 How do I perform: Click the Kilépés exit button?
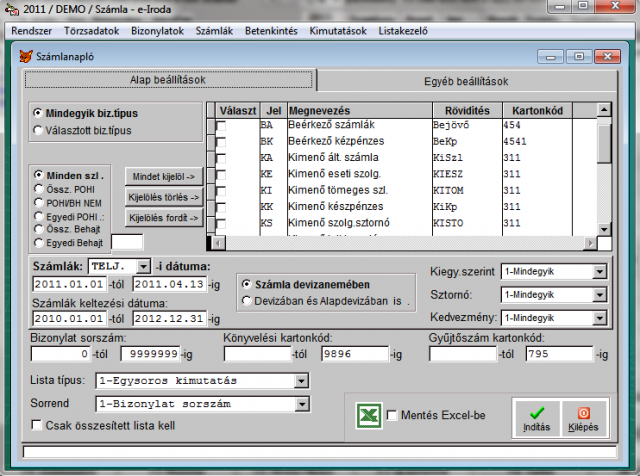[582, 415]
